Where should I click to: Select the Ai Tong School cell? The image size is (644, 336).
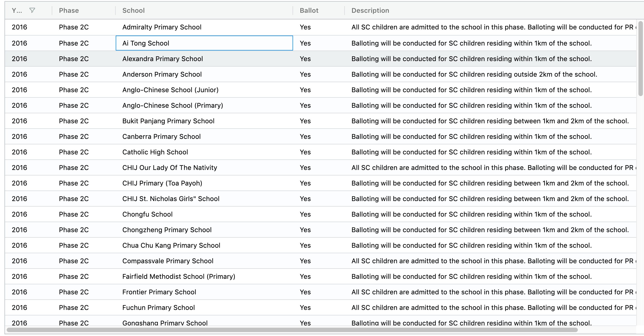click(x=146, y=43)
